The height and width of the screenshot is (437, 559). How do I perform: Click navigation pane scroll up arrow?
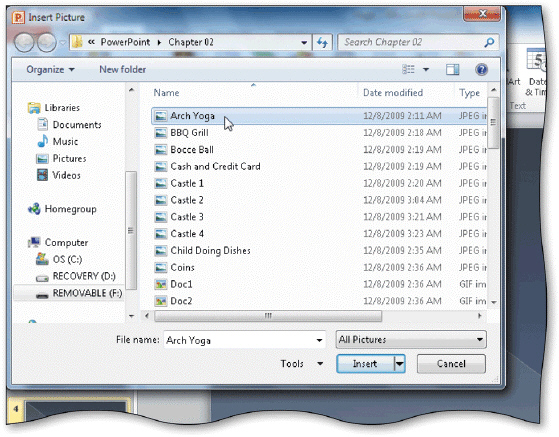[x=131, y=90]
